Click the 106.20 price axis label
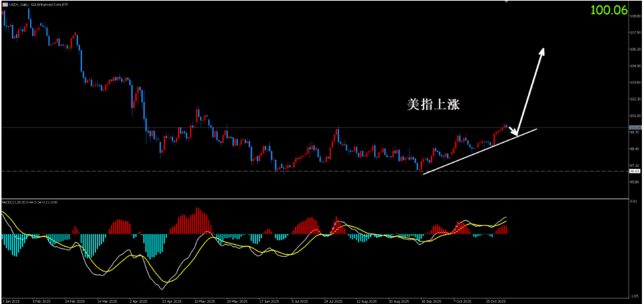This screenshot has width=644, height=304. point(635,50)
